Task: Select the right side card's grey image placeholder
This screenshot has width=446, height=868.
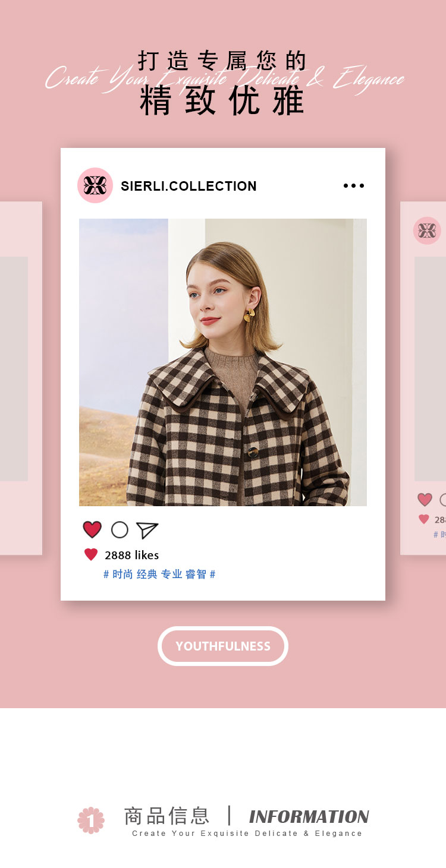Action: pyautogui.click(x=430, y=369)
